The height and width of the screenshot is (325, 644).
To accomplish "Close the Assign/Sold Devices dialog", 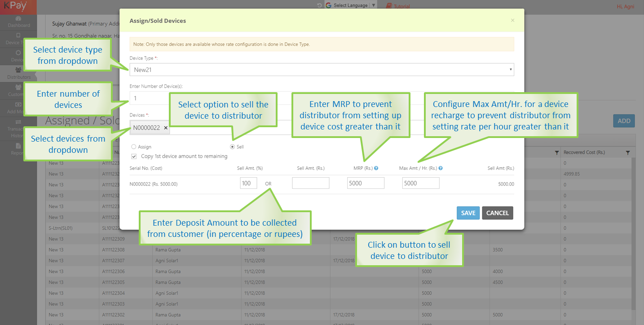I will click(512, 21).
